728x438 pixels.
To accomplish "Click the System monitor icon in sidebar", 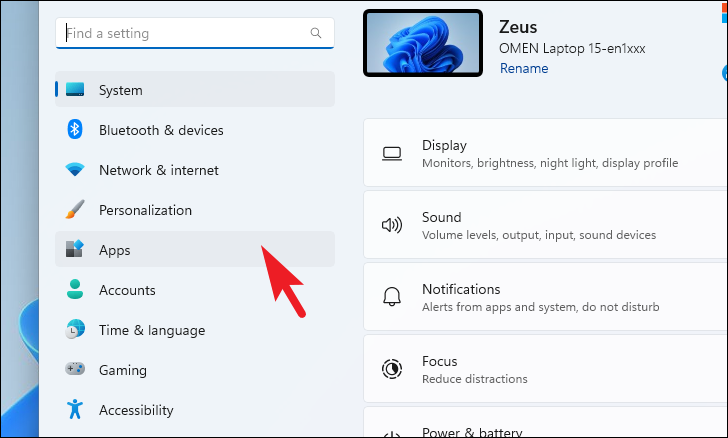I will pos(75,89).
